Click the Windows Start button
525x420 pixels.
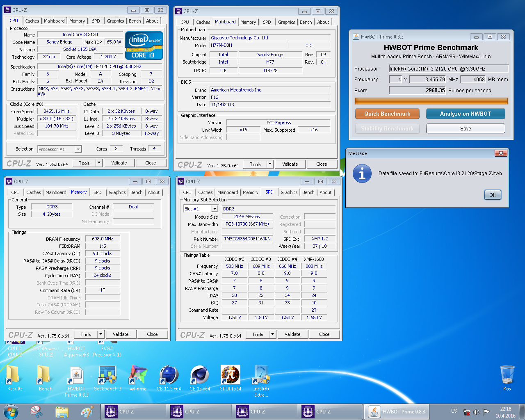(x=11, y=411)
